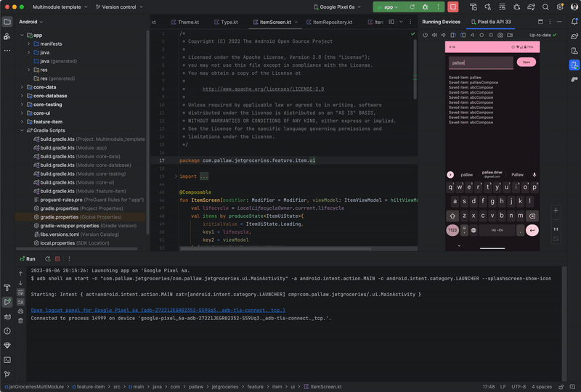Click the project tree horizontal scrollbar

[77, 248]
